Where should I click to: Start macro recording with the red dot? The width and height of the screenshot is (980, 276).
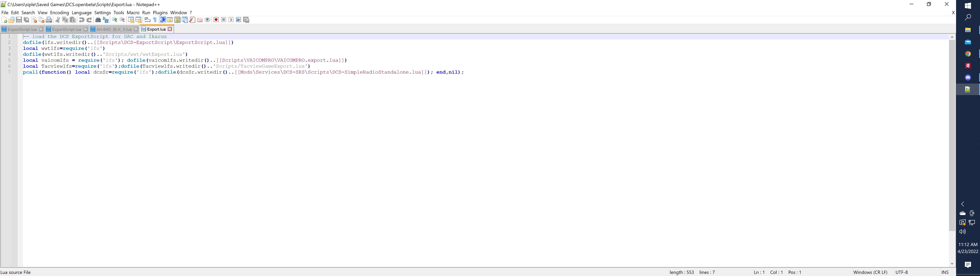tap(216, 20)
